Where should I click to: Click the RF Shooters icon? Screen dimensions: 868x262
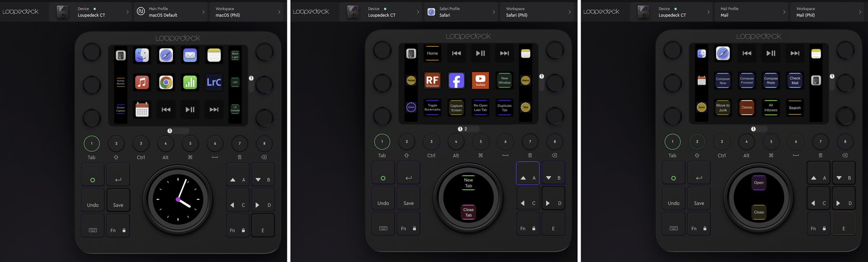coord(432,80)
